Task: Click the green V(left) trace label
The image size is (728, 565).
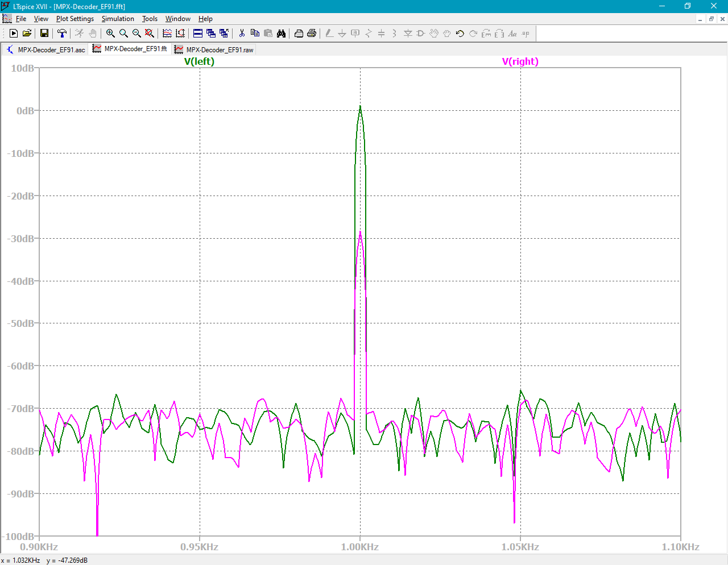Action: [x=199, y=61]
